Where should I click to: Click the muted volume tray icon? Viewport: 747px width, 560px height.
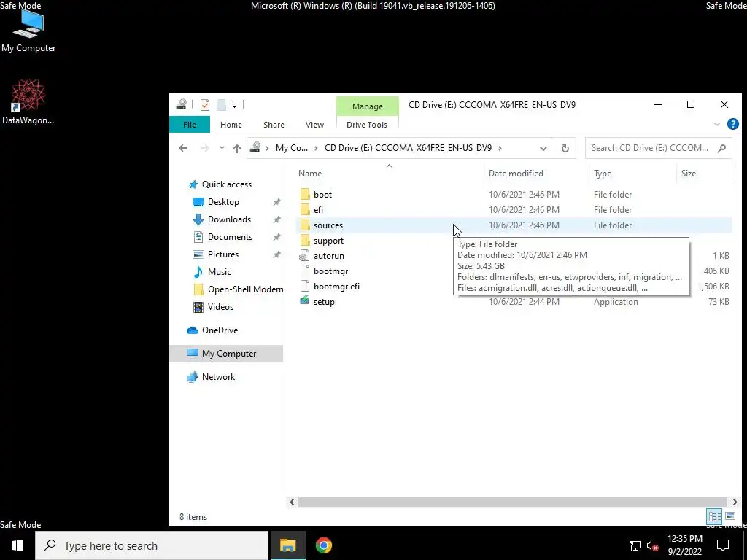(653, 545)
